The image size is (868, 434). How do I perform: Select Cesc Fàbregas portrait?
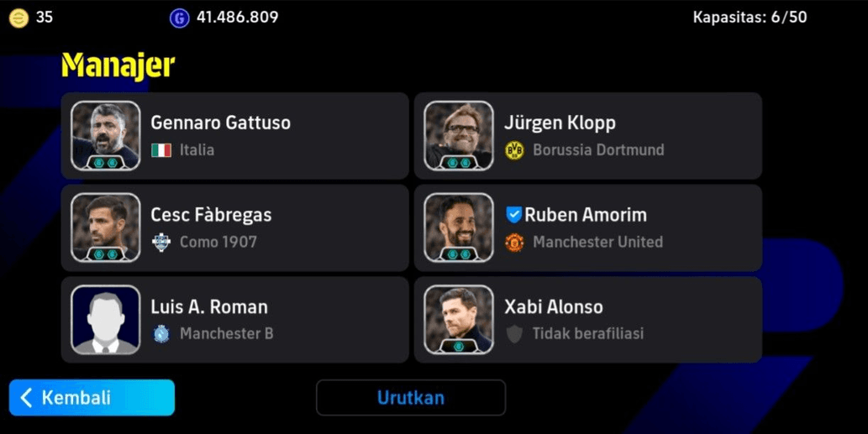(106, 227)
